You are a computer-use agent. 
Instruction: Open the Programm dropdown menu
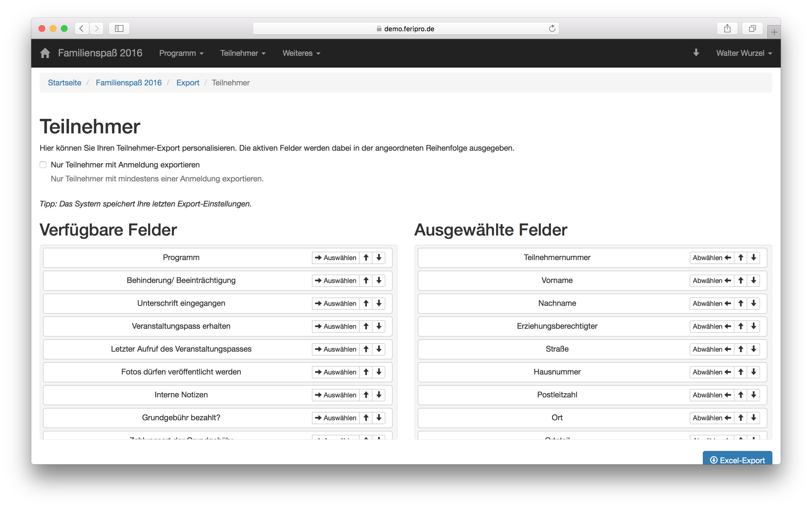coord(181,53)
